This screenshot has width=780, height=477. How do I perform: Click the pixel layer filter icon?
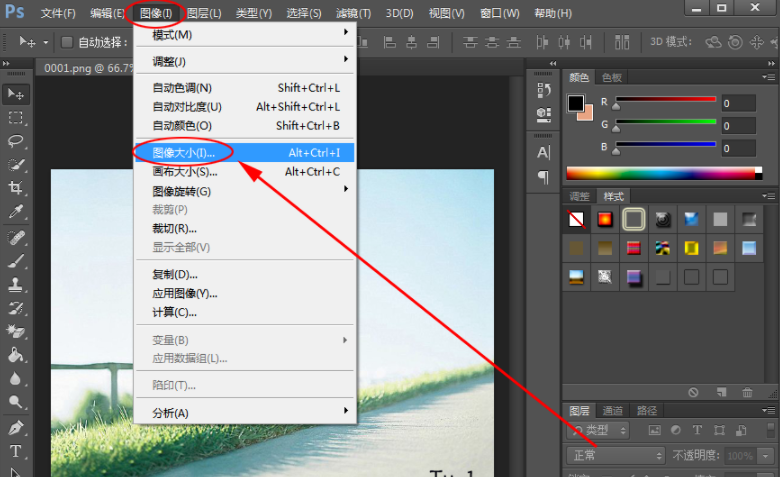[x=655, y=430]
